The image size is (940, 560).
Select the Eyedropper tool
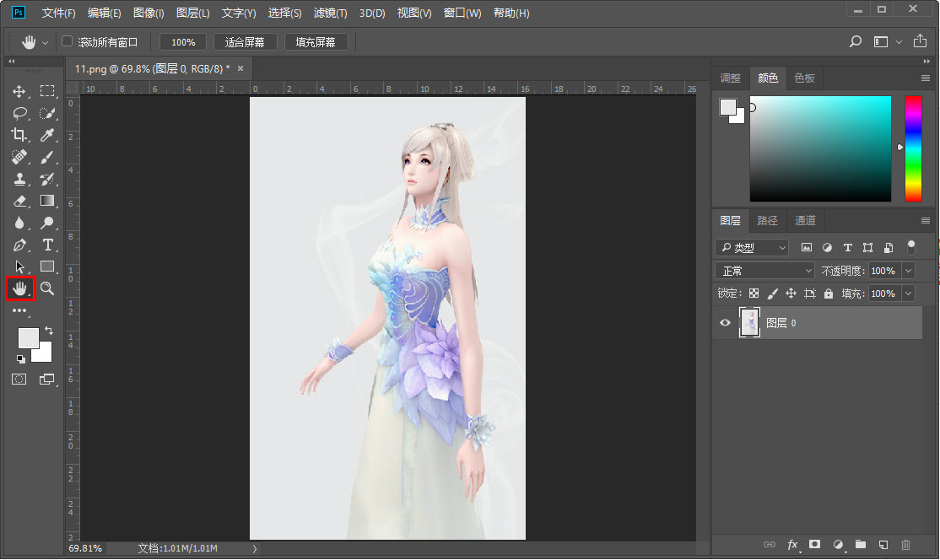47,135
